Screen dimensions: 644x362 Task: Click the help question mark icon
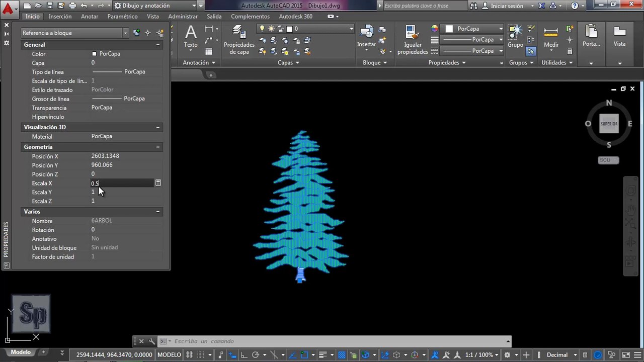[x=575, y=6]
